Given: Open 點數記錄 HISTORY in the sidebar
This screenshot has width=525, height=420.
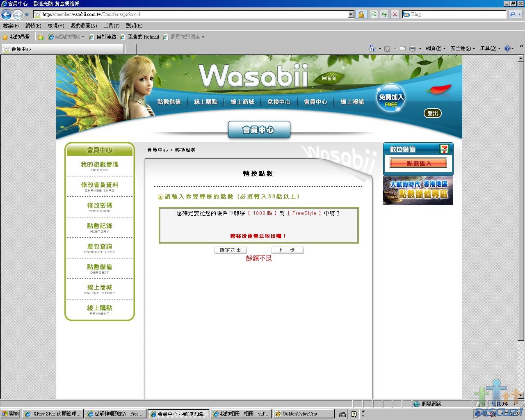Looking at the screenshot, I should (x=100, y=228).
